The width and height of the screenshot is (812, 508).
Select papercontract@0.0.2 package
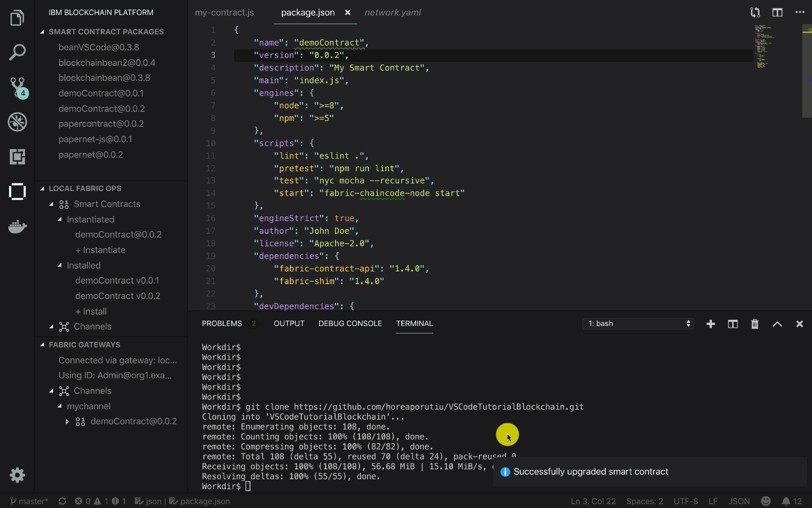pos(101,124)
